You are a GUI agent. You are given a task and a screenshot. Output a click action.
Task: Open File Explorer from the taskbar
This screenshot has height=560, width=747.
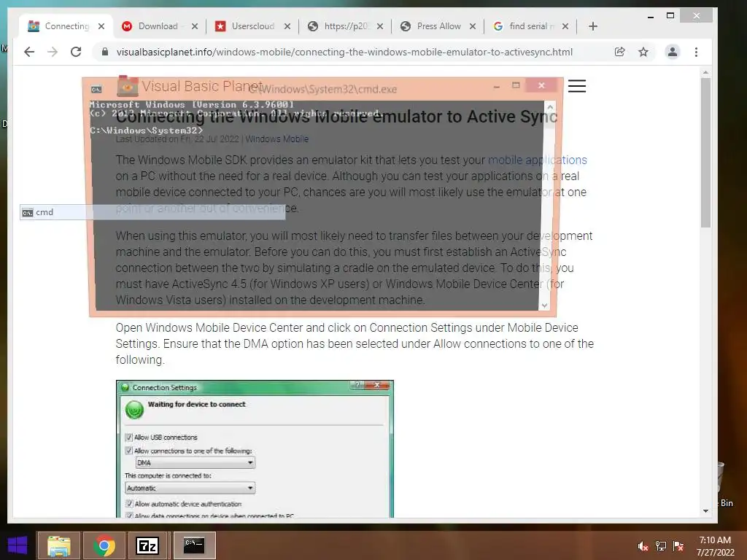[x=58, y=545]
